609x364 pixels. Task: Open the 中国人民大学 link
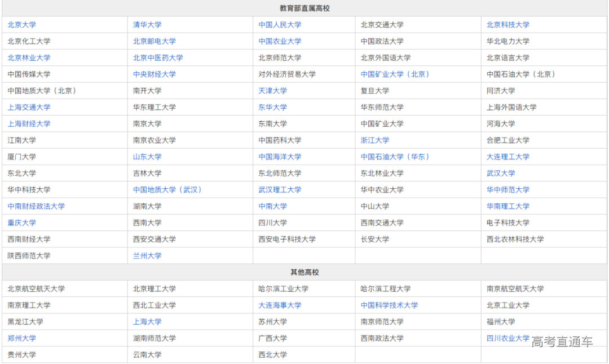(x=280, y=25)
